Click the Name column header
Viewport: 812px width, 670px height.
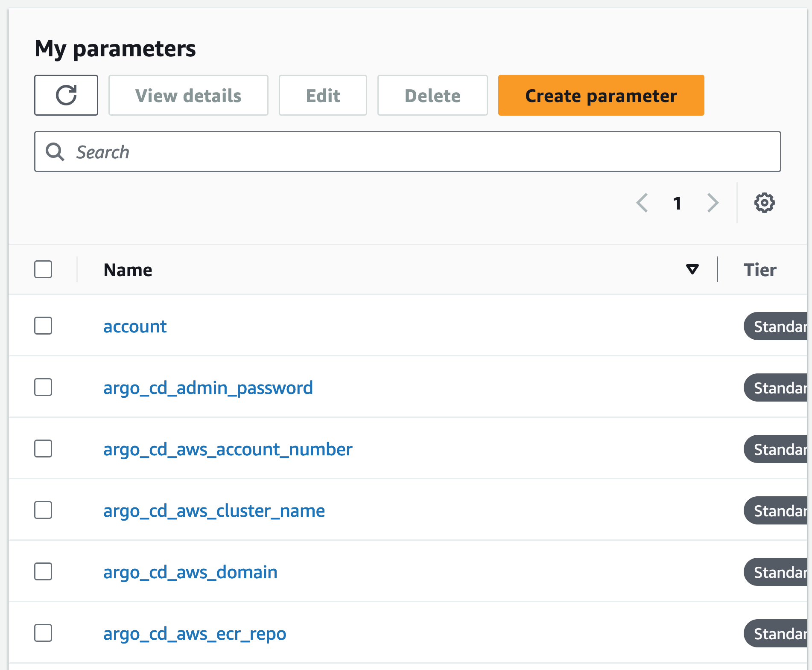tap(128, 270)
